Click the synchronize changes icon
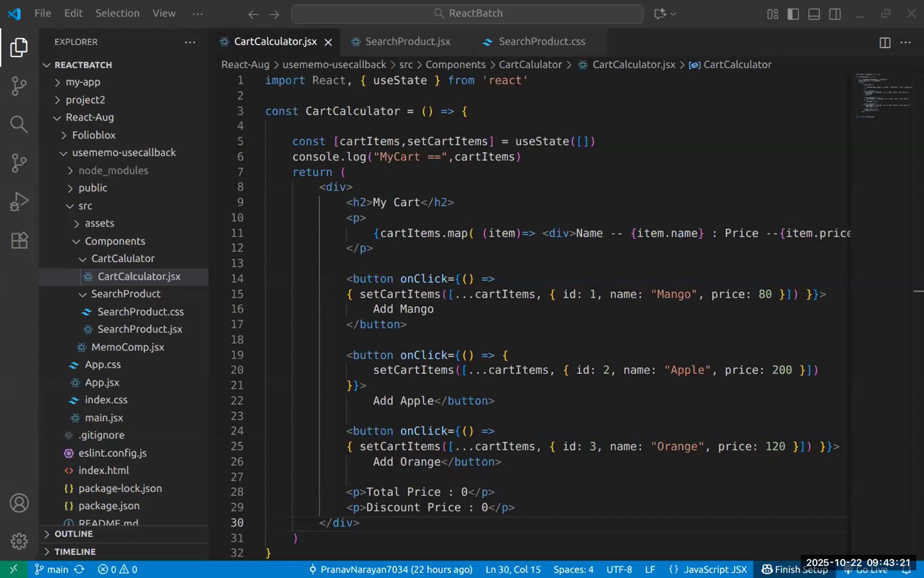 click(79, 569)
